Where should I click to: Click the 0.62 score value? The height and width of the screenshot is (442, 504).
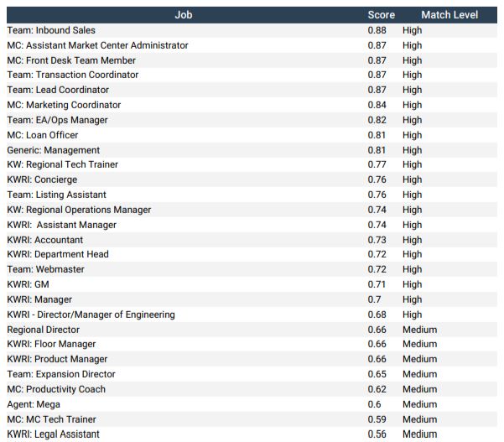[x=377, y=389]
